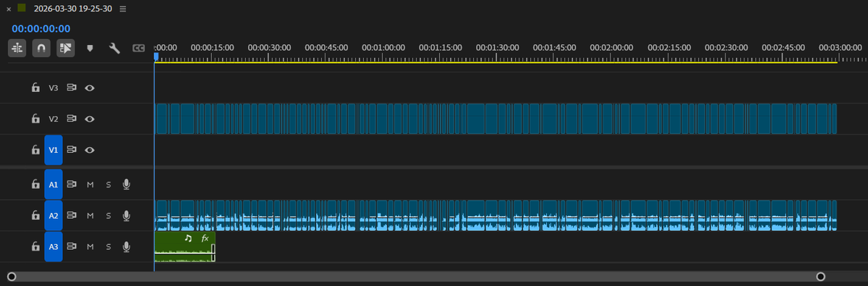
Task: Click the playhead marker at timeline start
Action: tap(156, 56)
